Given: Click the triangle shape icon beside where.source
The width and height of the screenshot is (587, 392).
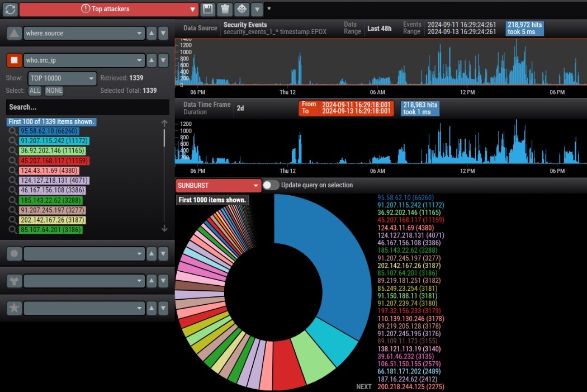Looking at the screenshot, I should pyautogui.click(x=14, y=34).
